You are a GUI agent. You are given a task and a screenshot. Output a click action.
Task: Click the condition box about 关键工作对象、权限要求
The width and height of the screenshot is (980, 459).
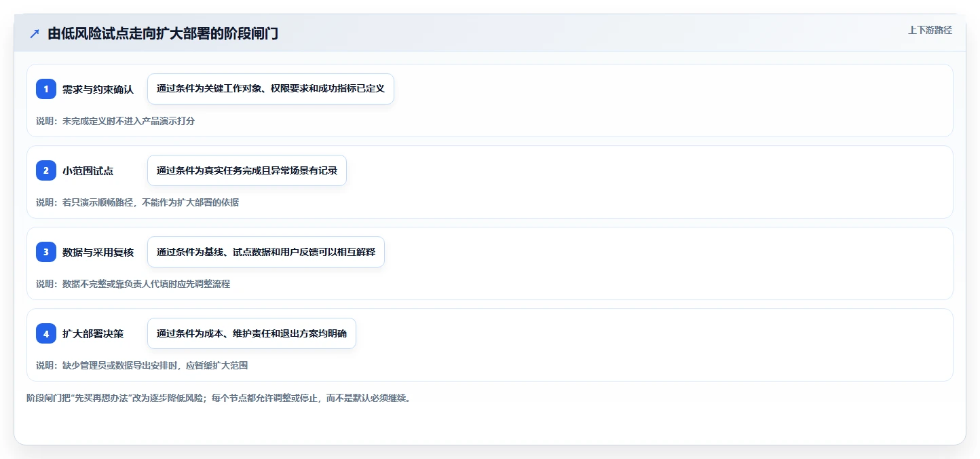pyautogui.click(x=271, y=89)
